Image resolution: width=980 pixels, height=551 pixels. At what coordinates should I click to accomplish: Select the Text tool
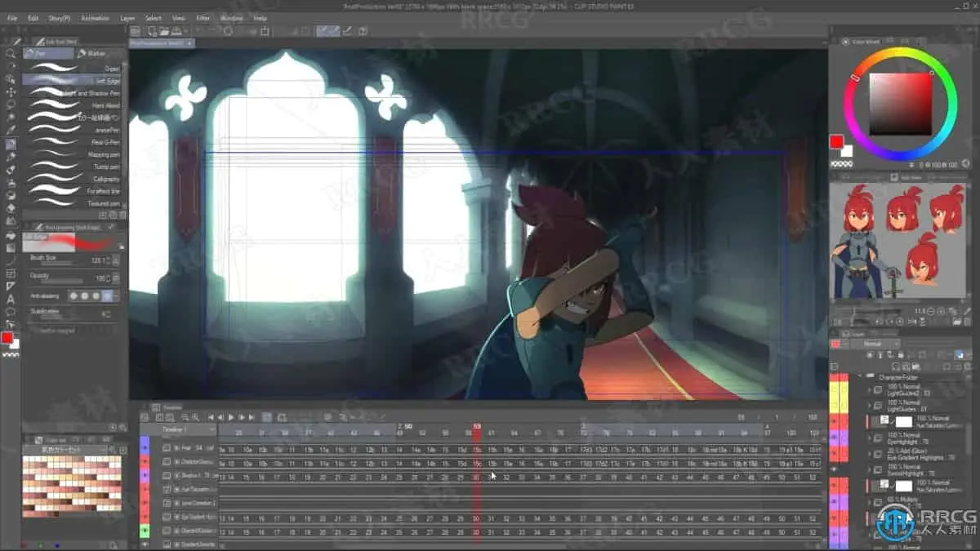tap(11, 299)
